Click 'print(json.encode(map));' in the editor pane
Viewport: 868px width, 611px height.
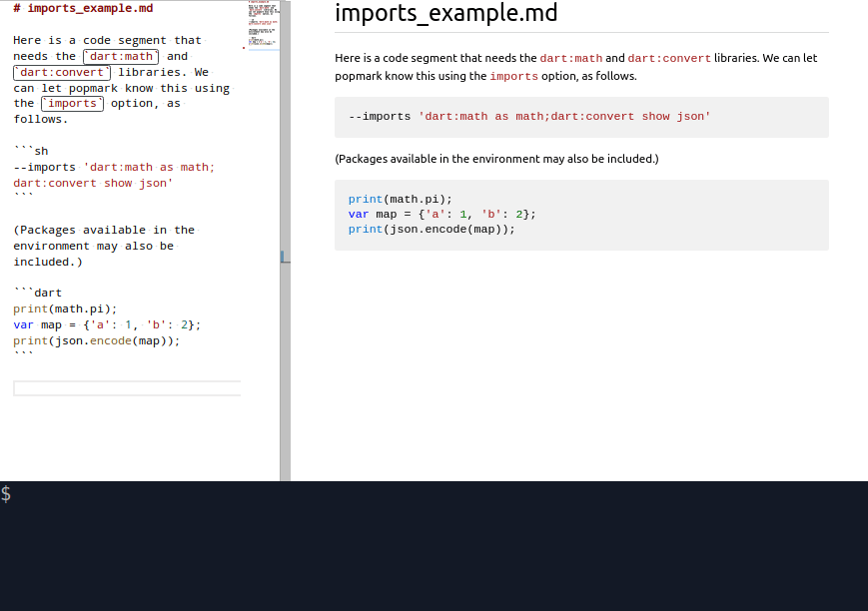(97, 340)
